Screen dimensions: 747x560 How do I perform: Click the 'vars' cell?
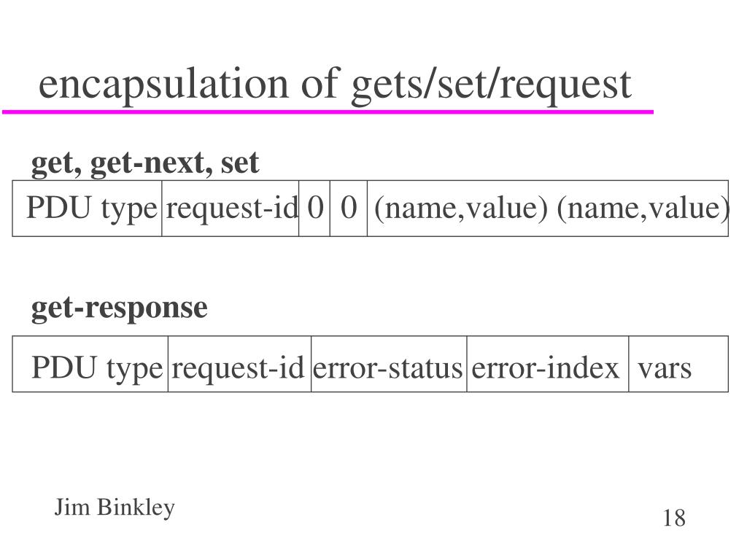pos(678,365)
